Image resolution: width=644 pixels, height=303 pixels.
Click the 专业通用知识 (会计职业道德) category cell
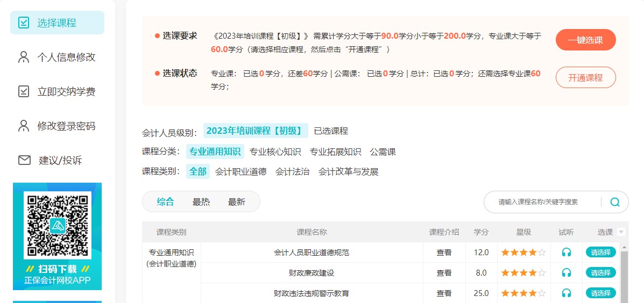(171, 258)
